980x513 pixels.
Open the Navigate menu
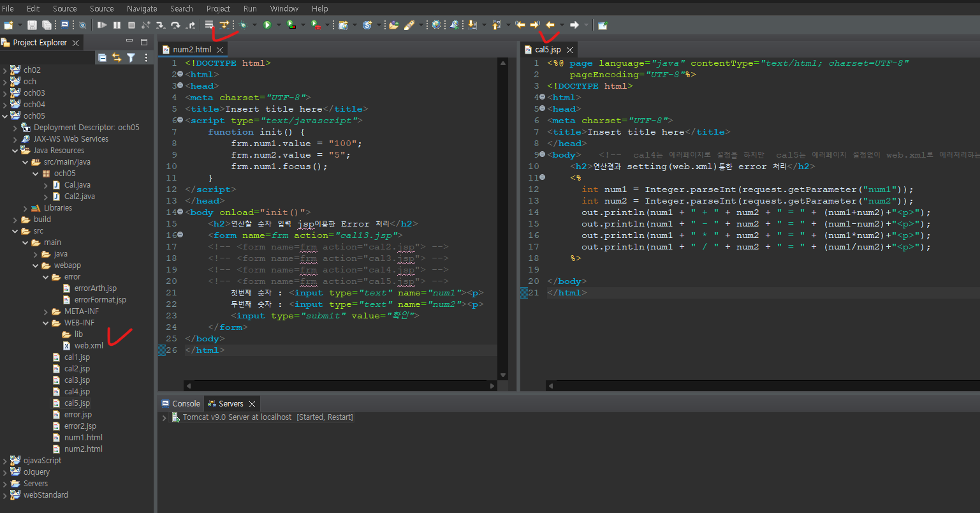[x=142, y=8]
